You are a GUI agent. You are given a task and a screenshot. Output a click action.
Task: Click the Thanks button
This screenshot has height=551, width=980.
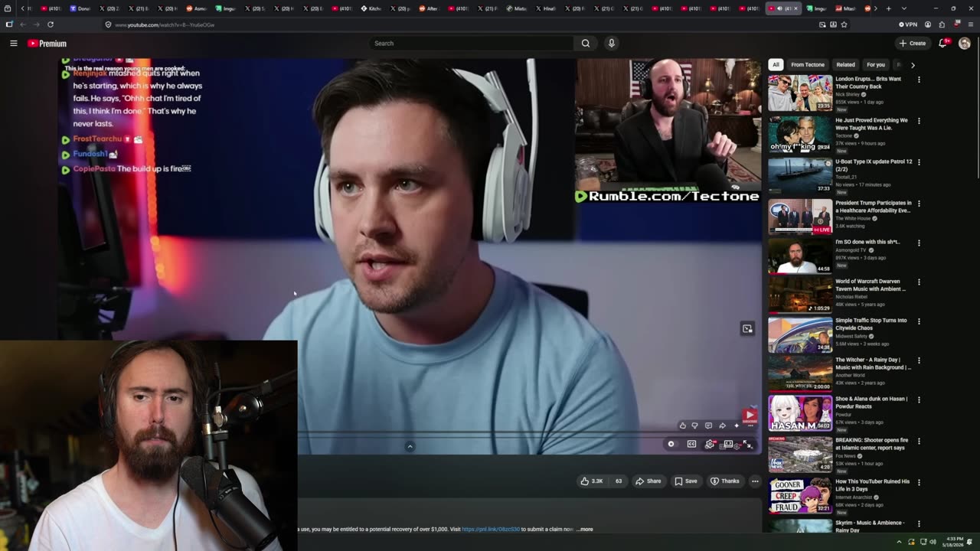click(725, 481)
